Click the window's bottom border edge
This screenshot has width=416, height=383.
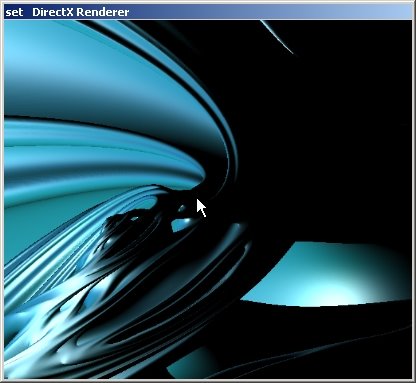click(208, 381)
